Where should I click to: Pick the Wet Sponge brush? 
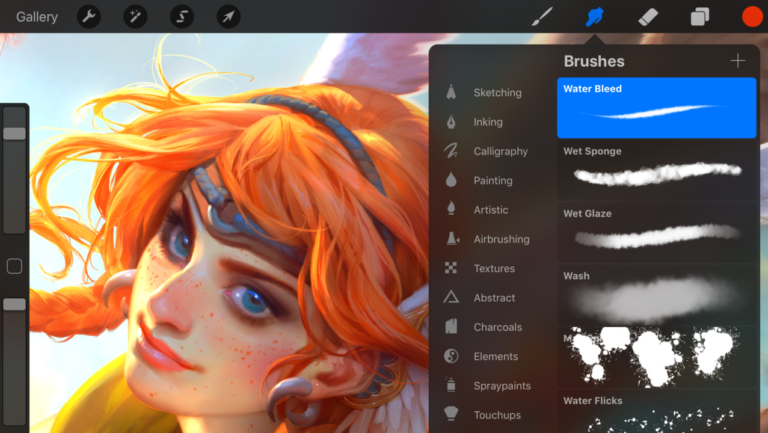[656, 169]
